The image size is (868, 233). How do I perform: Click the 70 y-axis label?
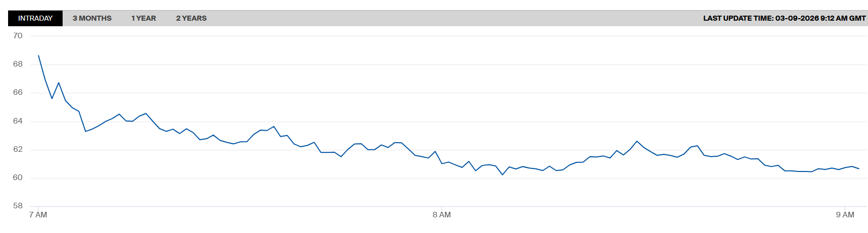tap(18, 36)
